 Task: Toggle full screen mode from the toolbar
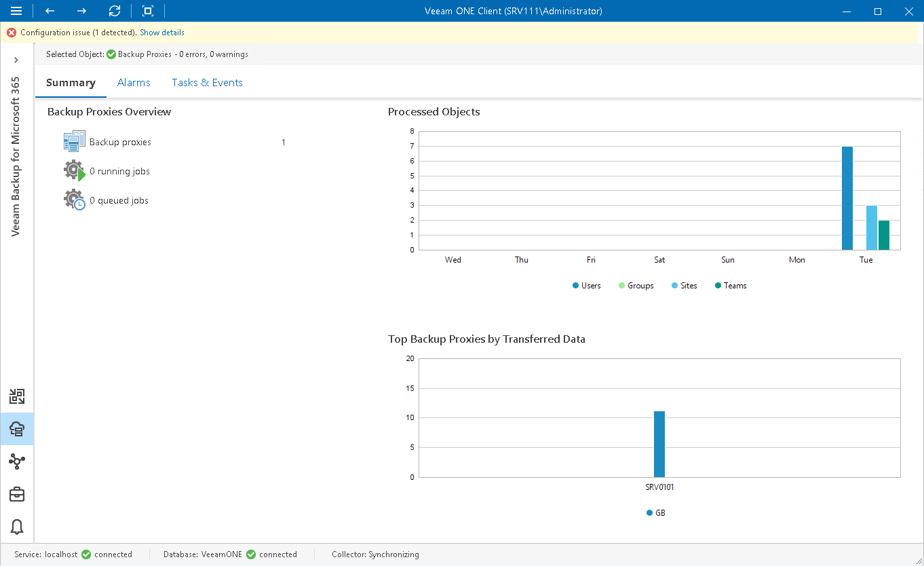point(147,11)
